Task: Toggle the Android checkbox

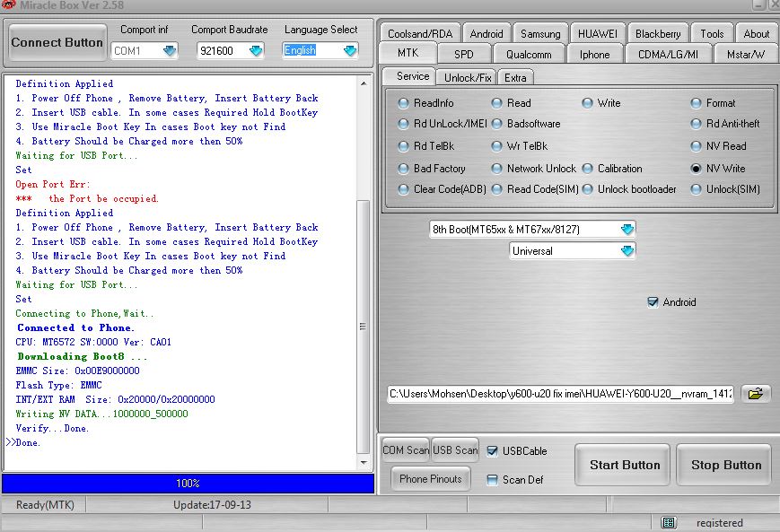Action: (653, 302)
